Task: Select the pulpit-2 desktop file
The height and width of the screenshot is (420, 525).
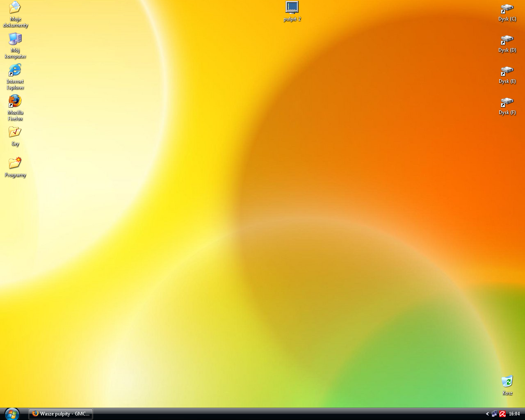Action: point(292,8)
